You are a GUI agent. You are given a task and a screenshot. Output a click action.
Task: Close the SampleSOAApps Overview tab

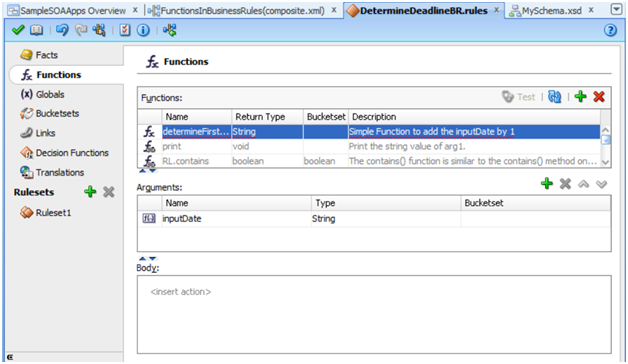[x=135, y=10]
